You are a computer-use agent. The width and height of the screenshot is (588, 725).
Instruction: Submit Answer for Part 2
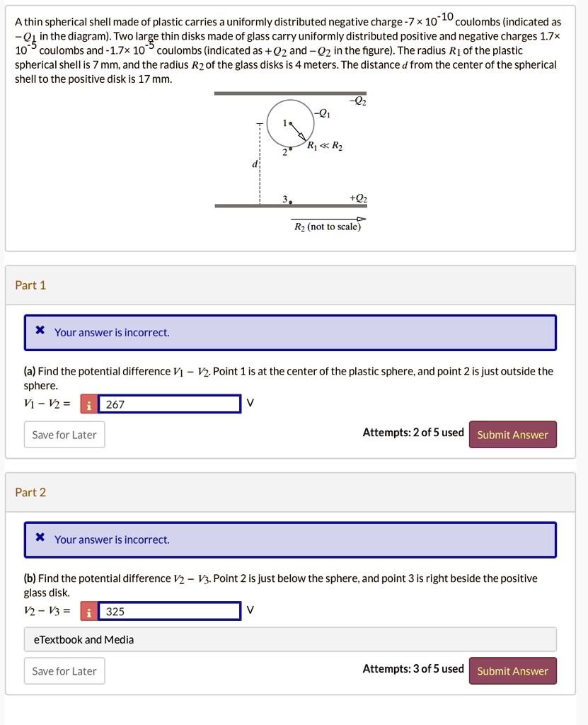click(x=513, y=671)
